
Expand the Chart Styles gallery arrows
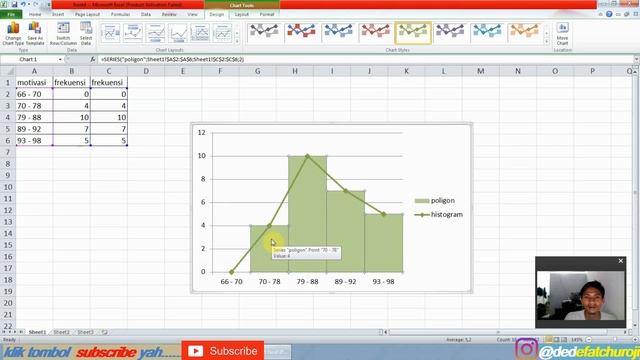coord(547,41)
